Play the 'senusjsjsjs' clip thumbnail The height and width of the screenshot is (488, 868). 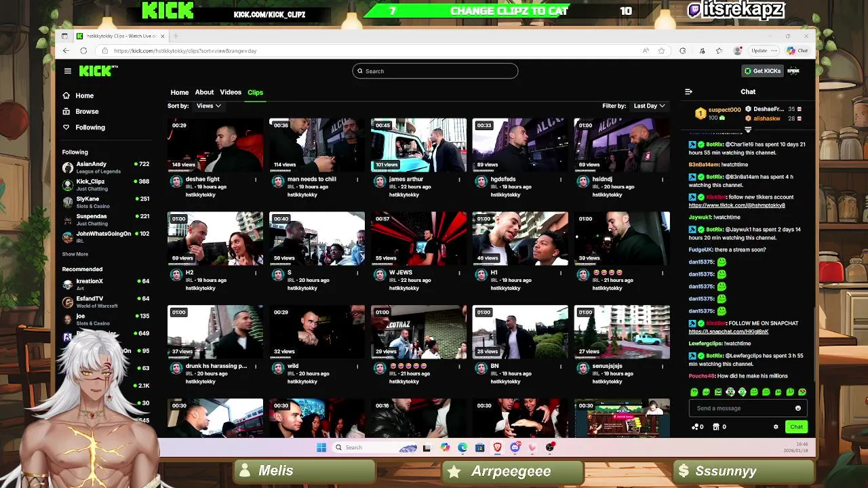coord(622,332)
